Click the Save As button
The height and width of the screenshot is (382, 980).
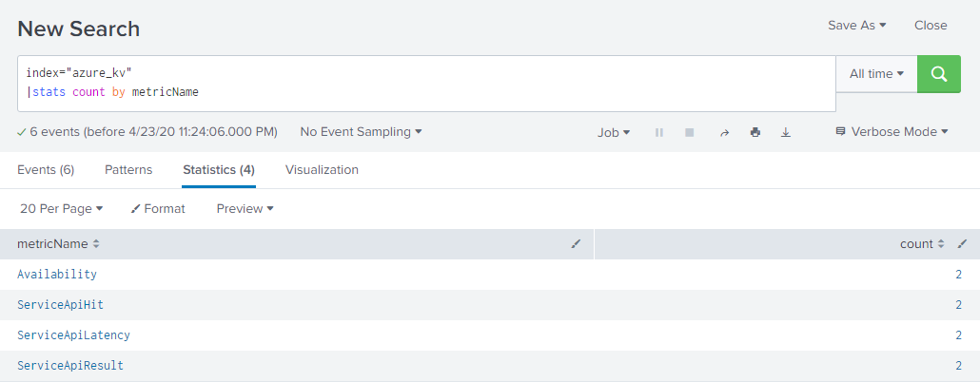tap(856, 26)
